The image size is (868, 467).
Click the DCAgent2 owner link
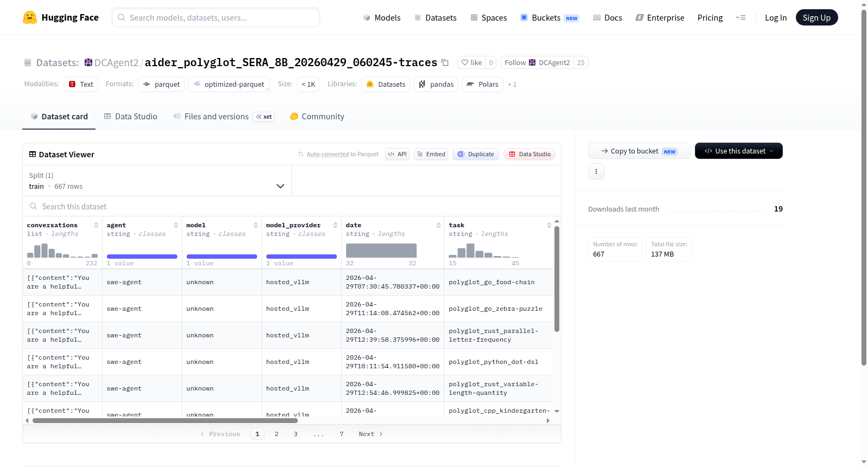[116, 62]
